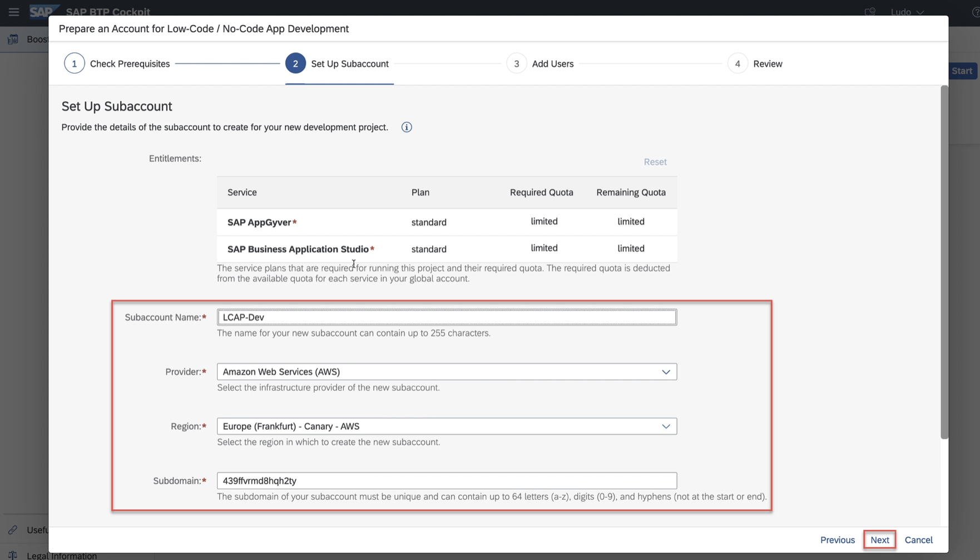The height and width of the screenshot is (560, 980).
Task: Click the Boosters sidebar icon
Action: coord(13,39)
